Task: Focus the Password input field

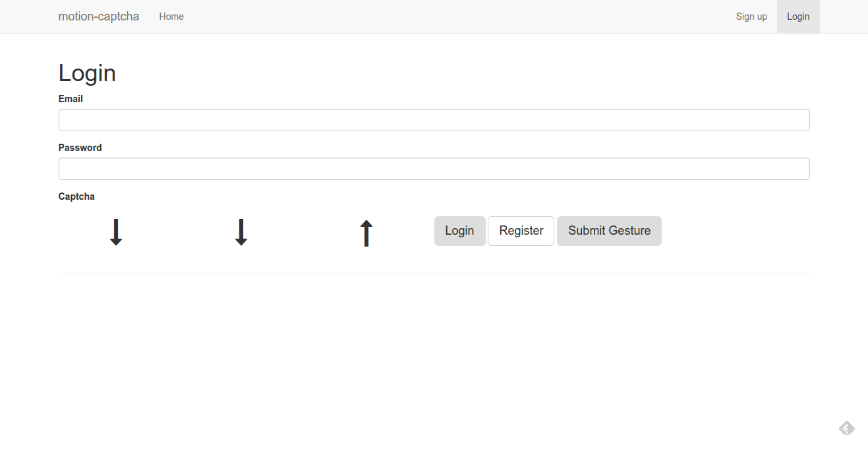Action: tap(434, 169)
